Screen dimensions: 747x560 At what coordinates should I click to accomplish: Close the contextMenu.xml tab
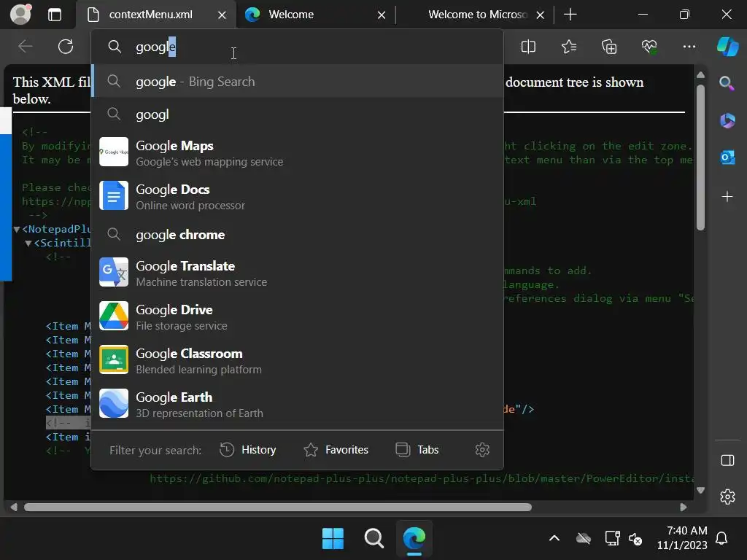(x=222, y=15)
